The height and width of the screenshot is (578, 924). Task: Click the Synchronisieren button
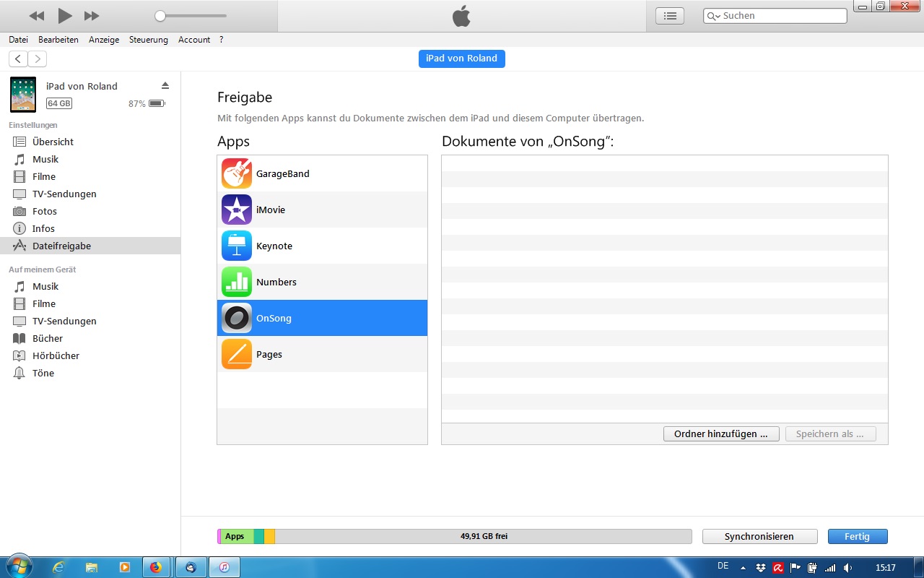click(759, 537)
